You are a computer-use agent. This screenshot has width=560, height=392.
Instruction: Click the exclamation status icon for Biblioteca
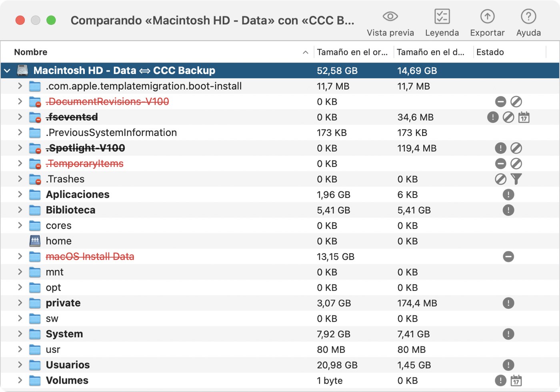(x=508, y=210)
